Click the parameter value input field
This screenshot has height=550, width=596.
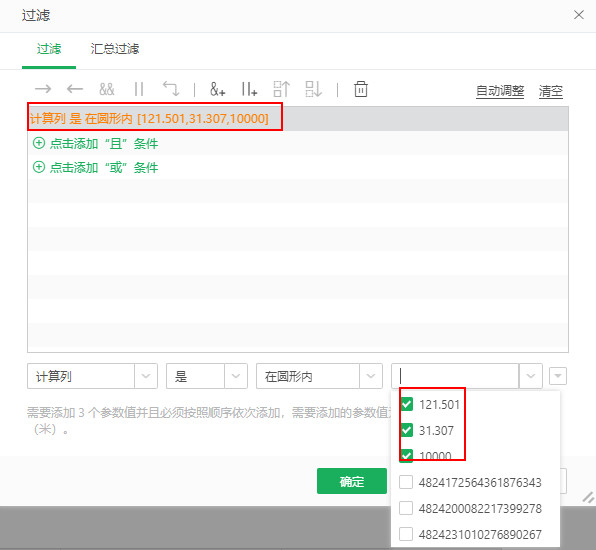pyautogui.click(x=455, y=376)
